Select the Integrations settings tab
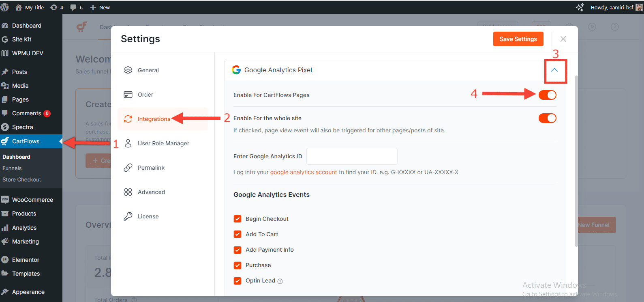Viewport: 644px width, 302px height. tap(154, 119)
